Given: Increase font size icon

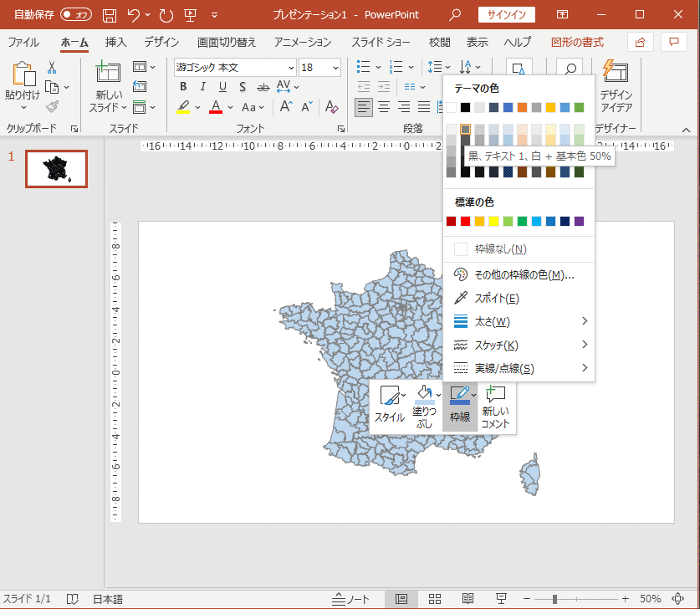Looking at the screenshot, I should click(x=286, y=107).
